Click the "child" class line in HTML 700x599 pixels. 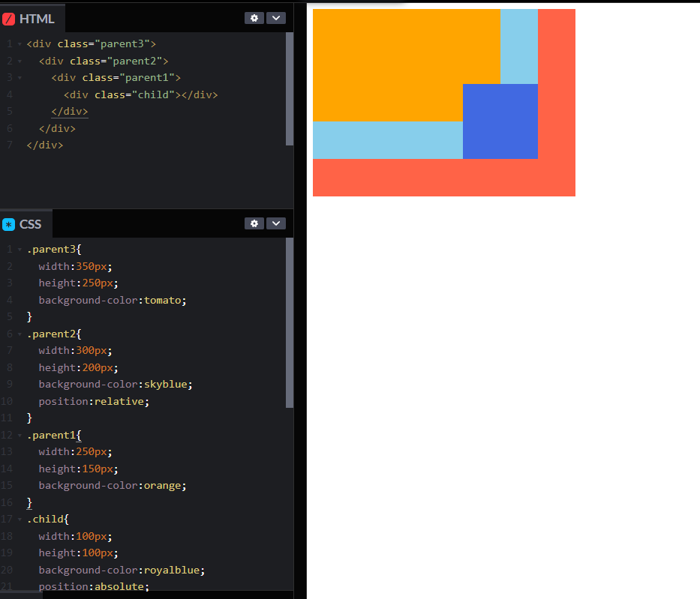[x=140, y=94]
